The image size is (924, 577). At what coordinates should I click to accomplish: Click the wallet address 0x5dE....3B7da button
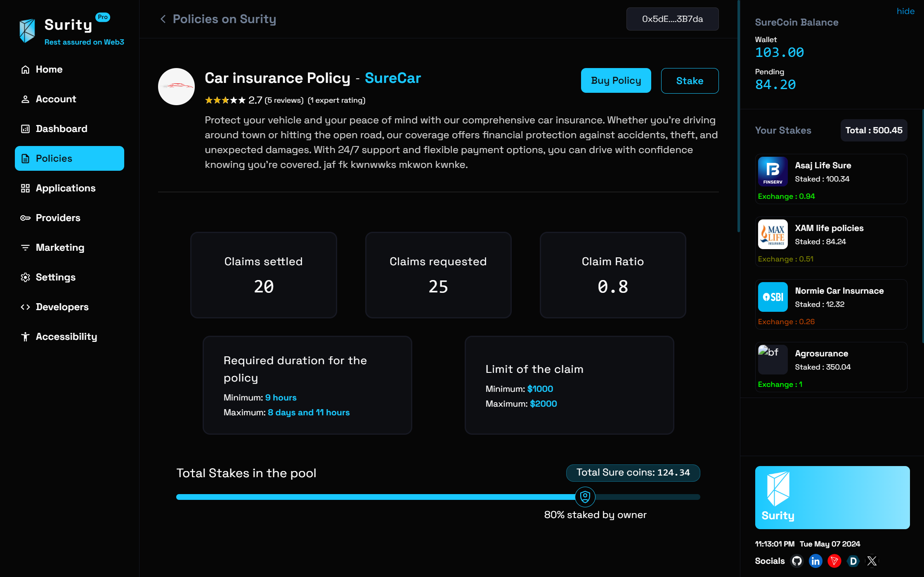[x=672, y=19]
